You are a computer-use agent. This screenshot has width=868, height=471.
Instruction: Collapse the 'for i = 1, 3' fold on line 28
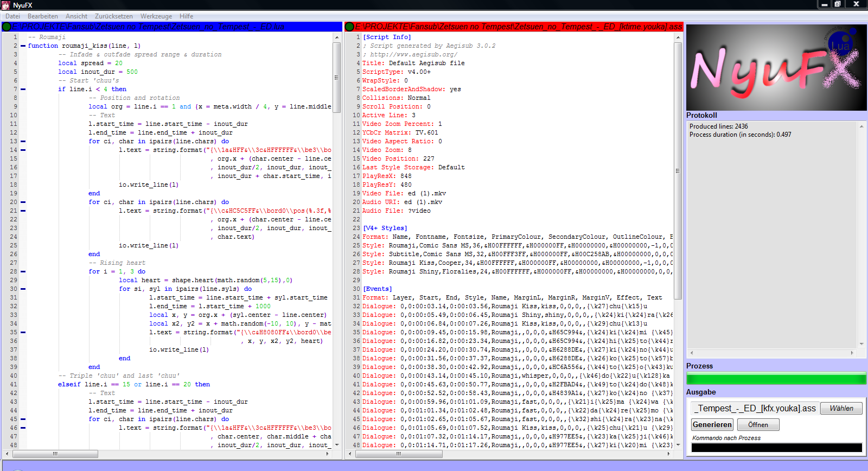[23, 272]
